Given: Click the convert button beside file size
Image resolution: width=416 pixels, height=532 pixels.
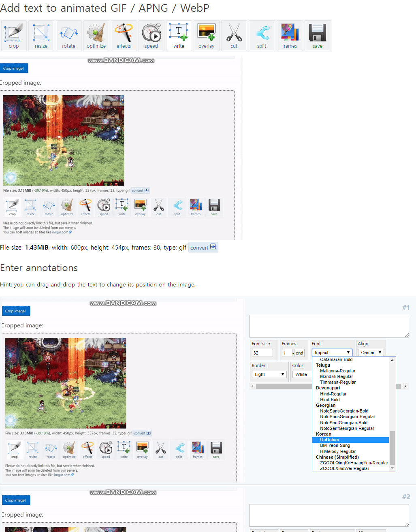Looking at the screenshot, I should 203,248.
